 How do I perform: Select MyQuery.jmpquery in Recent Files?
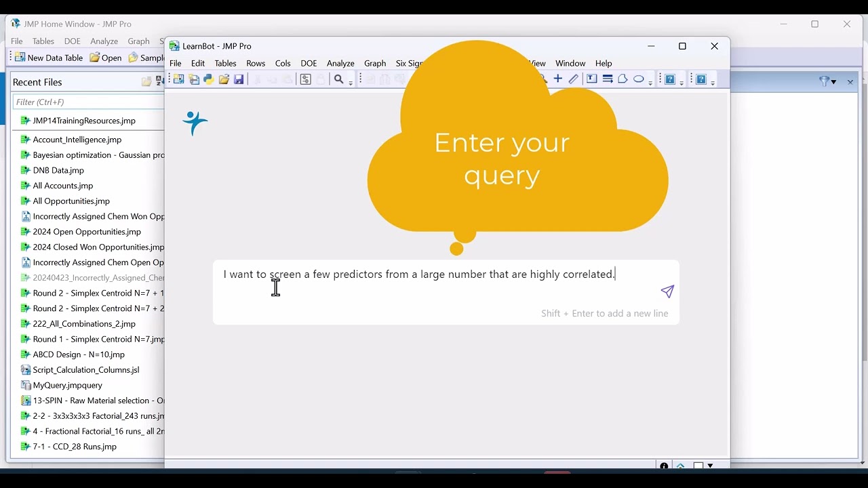click(x=68, y=386)
